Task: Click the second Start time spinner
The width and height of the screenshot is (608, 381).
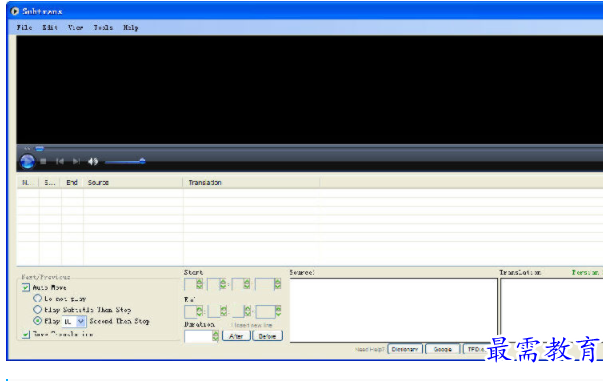Action: tap(223, 284)
